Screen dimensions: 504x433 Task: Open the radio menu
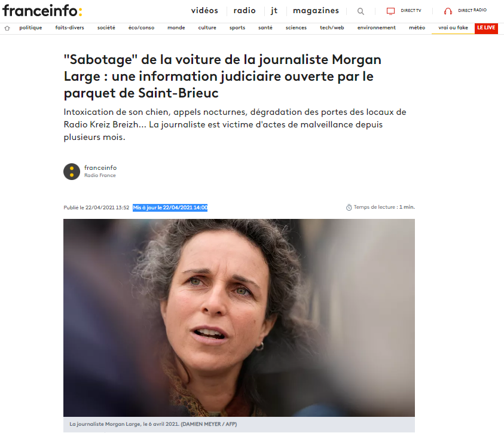point(245,11)
